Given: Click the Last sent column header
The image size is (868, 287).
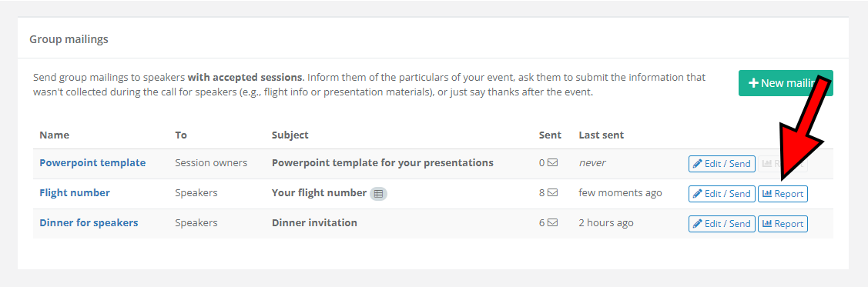Looking at the screenshot, I should [x=602, y=135].
